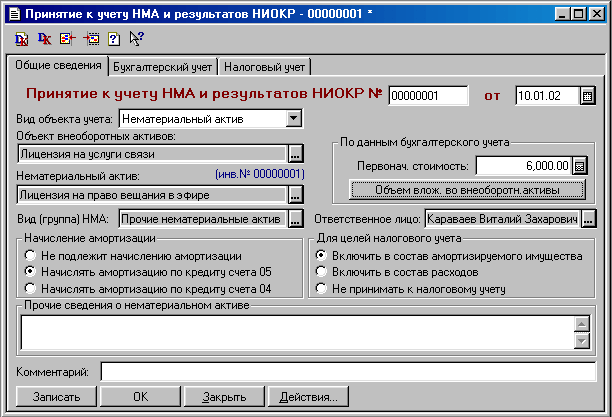The image size is (612, 417).
Task: Open the Ответственное лицо selection ellipsis button
Action: [588, 219]
